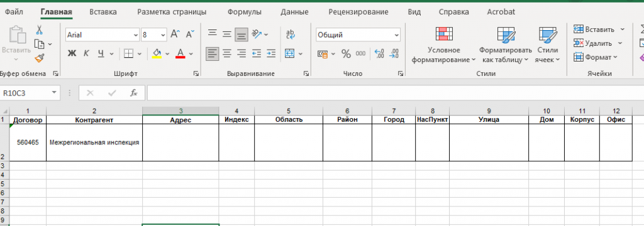The image size is (644, 226).
Task: Select cell containing 560465
Action: pos(28,143)
